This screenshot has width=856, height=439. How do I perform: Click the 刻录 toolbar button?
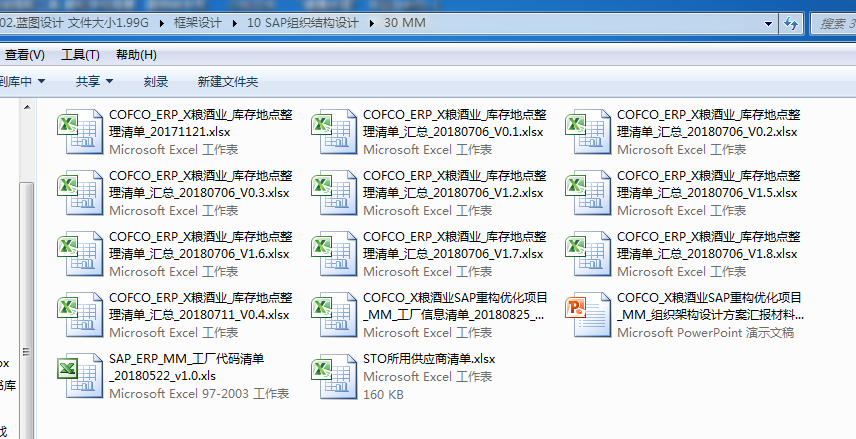point(156,81)
